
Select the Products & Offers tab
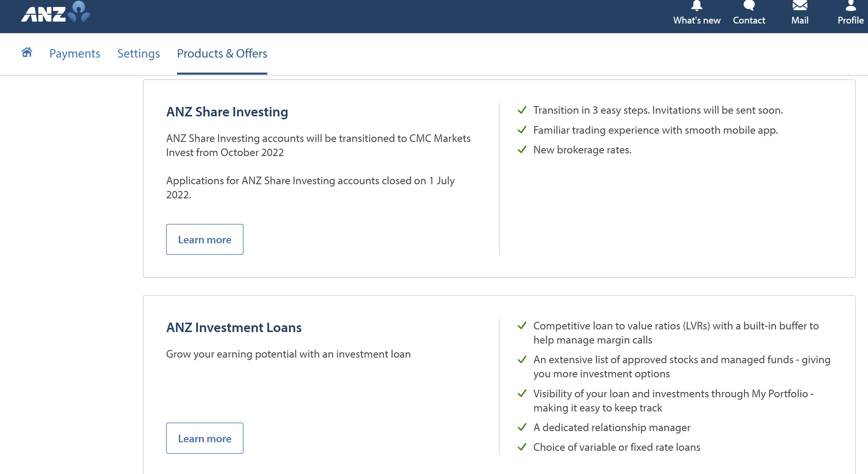click(x=222, y=53)
